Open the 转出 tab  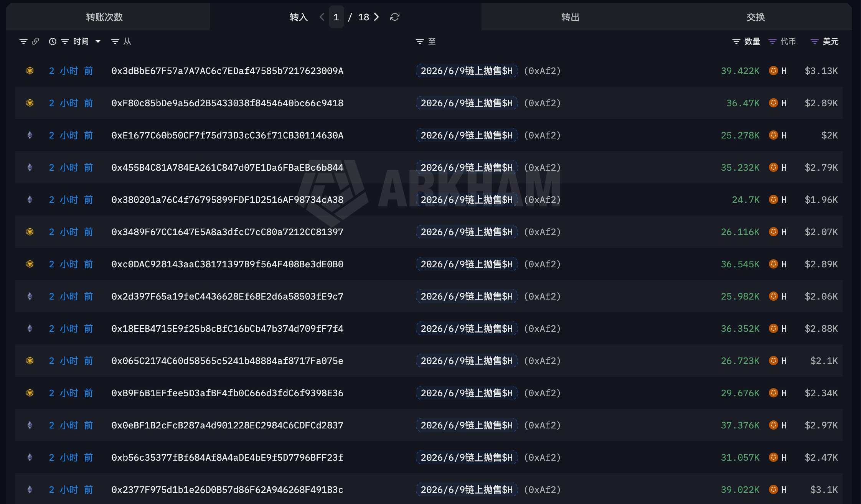tap(570, 17)
